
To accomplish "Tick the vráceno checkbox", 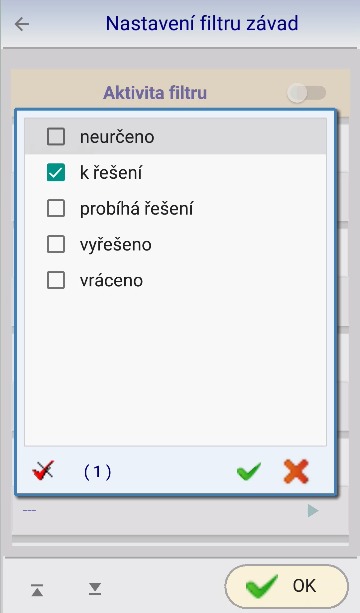I will point(56,281).
